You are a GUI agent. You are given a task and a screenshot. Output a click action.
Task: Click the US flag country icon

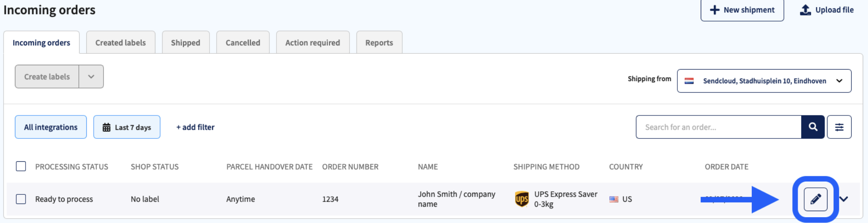614,199
